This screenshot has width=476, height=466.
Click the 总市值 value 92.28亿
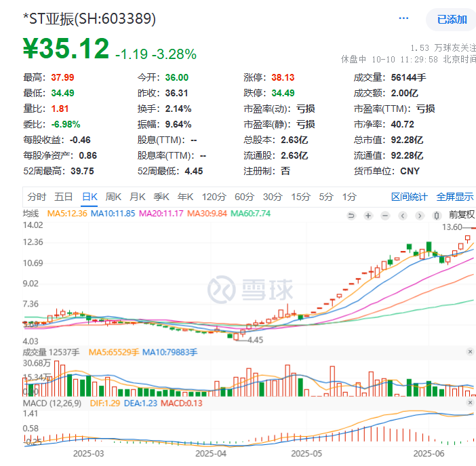click(407, 140)
